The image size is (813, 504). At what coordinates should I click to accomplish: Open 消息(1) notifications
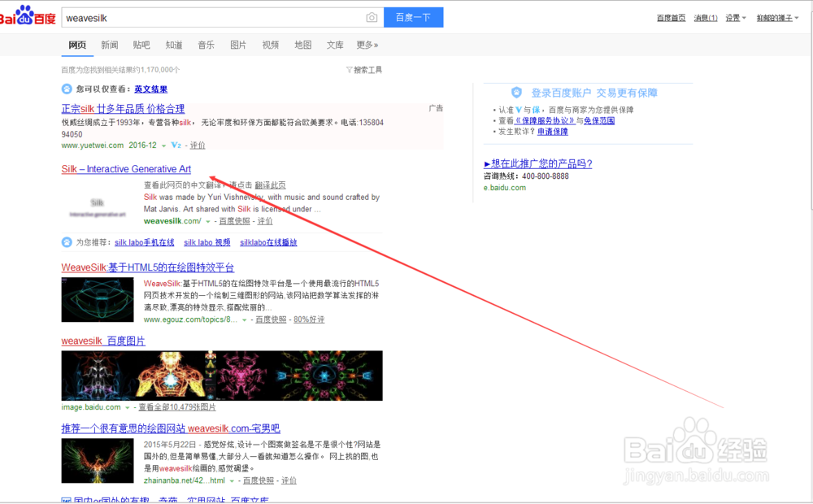tap(706, 18)
